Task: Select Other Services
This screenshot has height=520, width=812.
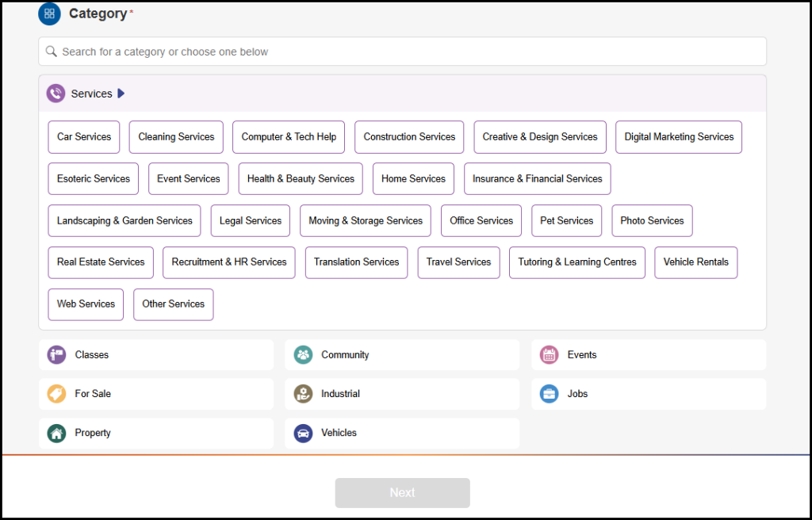Action: 173,304
